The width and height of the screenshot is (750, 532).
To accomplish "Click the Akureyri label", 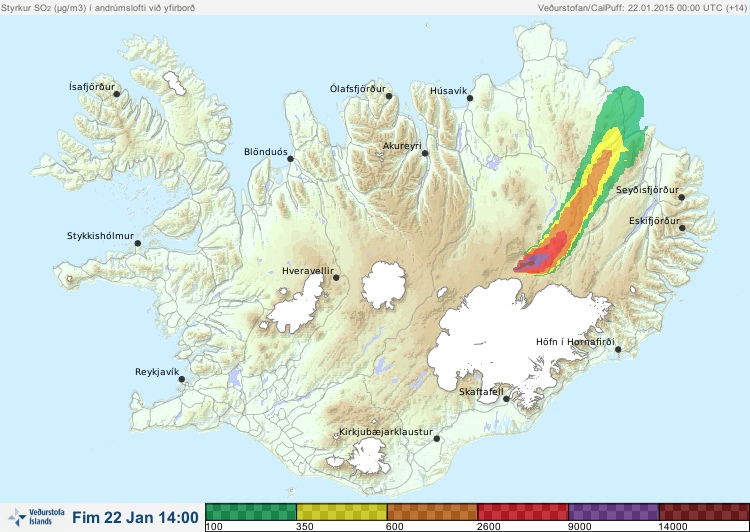I will point(402,146).
